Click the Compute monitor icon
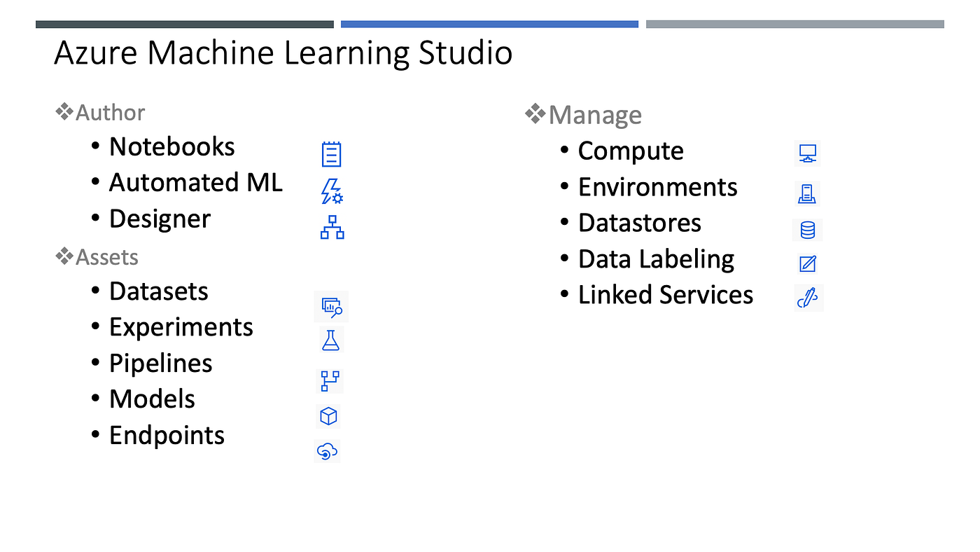 pyautogui.click(x=808, y=153)
